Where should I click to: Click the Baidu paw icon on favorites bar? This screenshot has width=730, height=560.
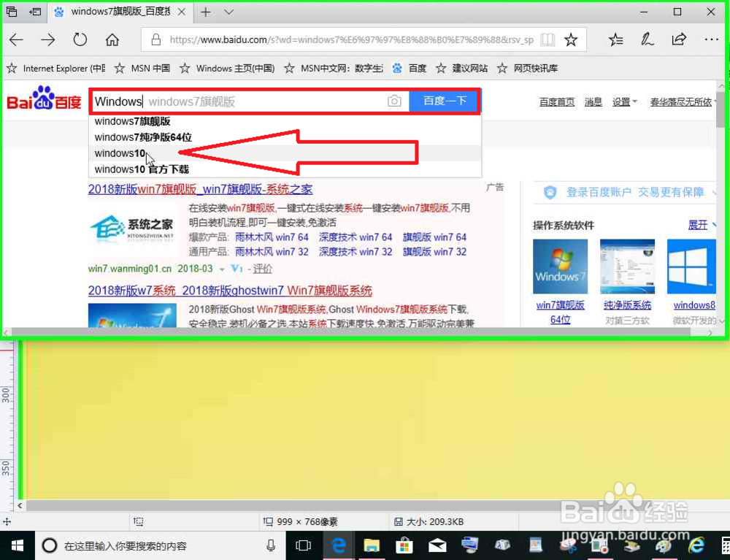(x=396, y=68)
